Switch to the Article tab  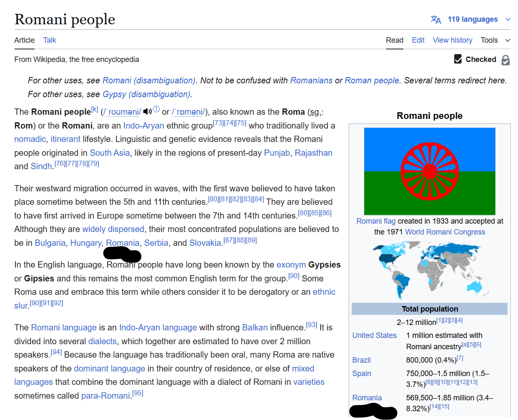click(24, 40)
